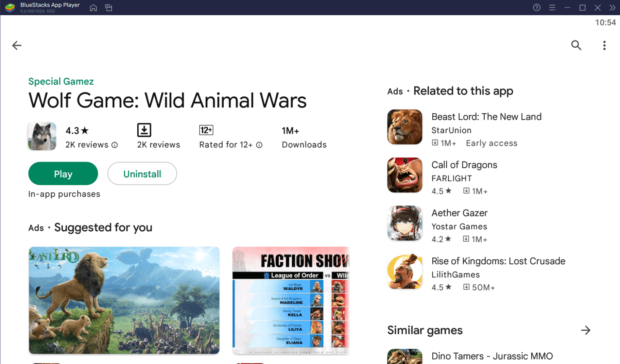Viewport: 620px width, 364px height.
Task: Click the Rated for 12+ label
Action: pyautogui.click(x=226, y=145)
